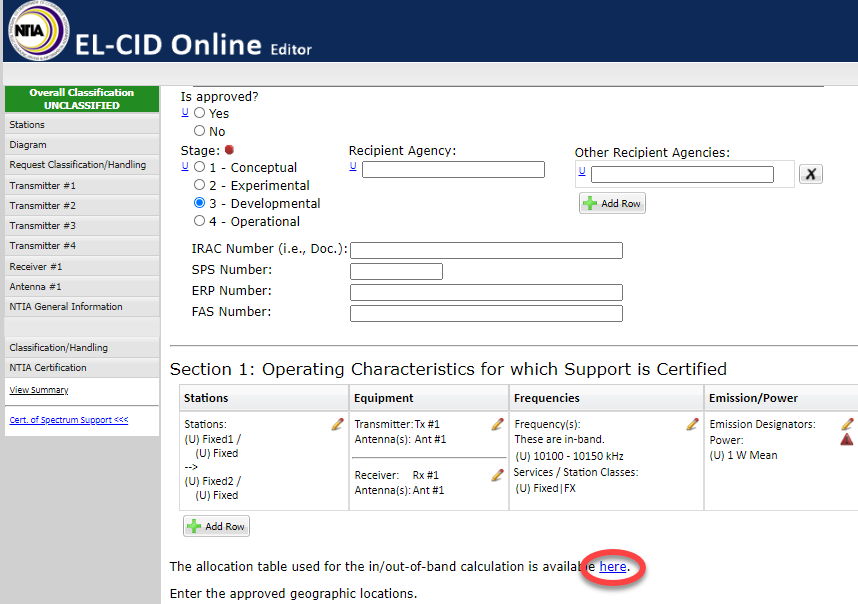The width and height of the screenshot is (858, 604).
Task: Open the View Summary link
Action: (39, 390)
